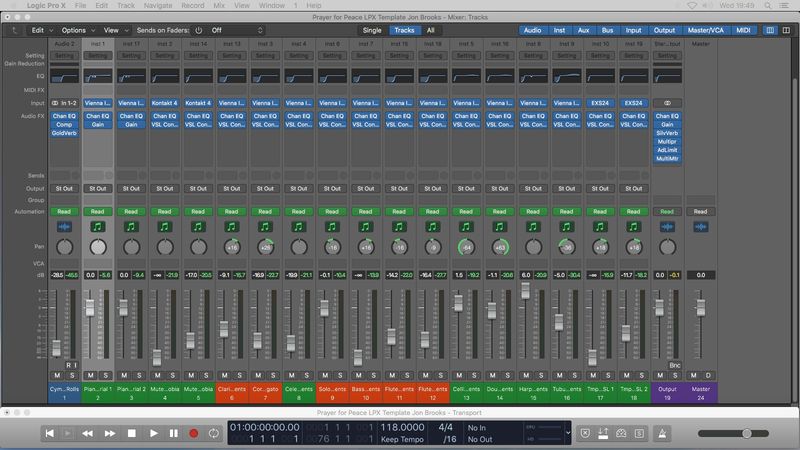Stop playback with the Stop button
The width and height of the screenshot is (800, 450).
(x=132, y=433)
